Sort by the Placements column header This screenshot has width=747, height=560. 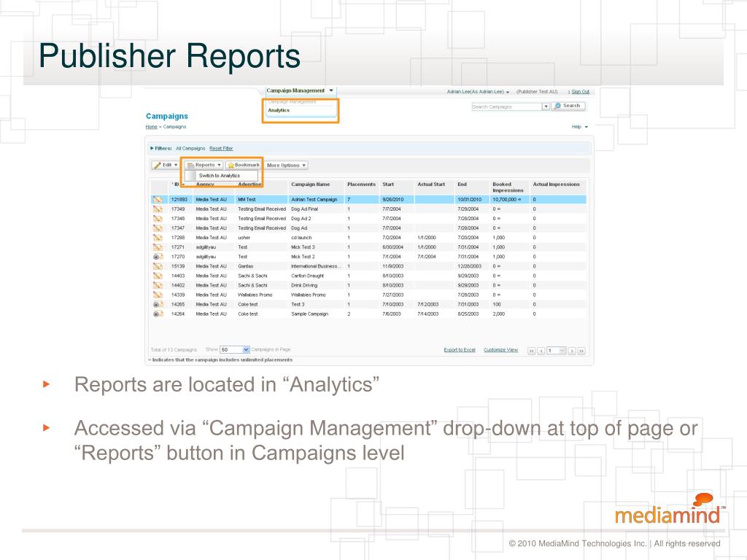pos(361,184)
